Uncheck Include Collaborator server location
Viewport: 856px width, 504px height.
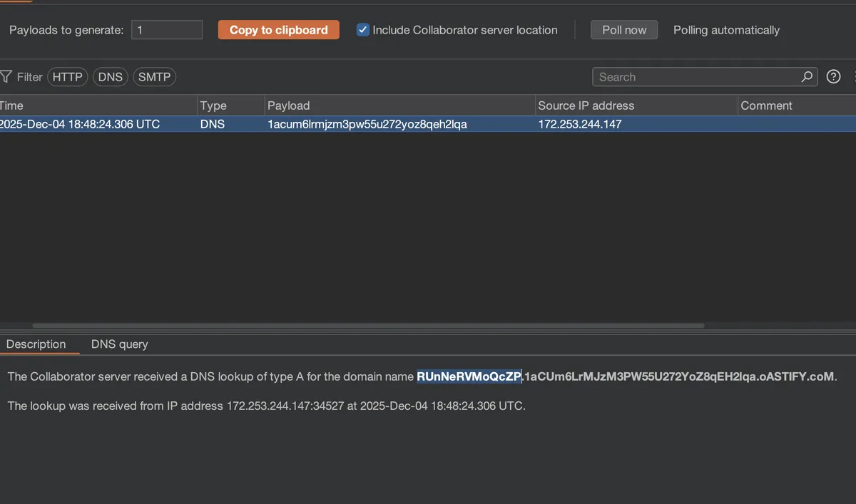(x=363, y=30)
